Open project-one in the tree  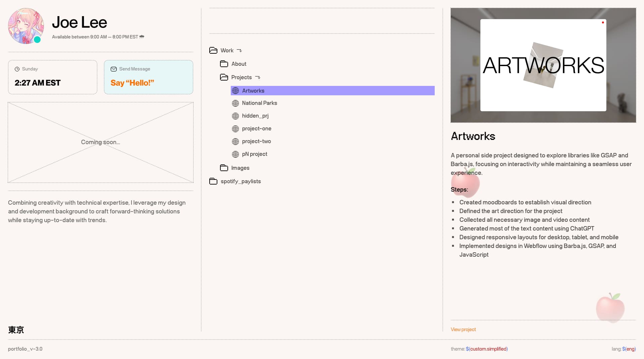pyautogui.click(x=257, y=129)
